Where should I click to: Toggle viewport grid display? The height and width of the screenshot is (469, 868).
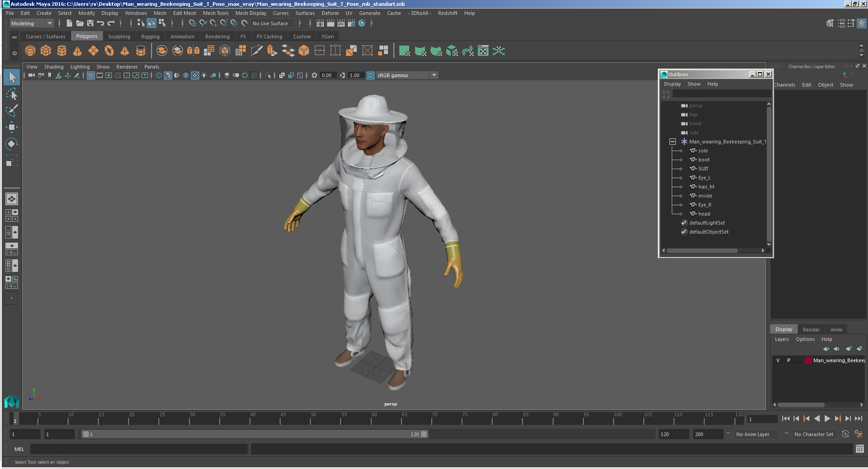(x=91, y=75)
